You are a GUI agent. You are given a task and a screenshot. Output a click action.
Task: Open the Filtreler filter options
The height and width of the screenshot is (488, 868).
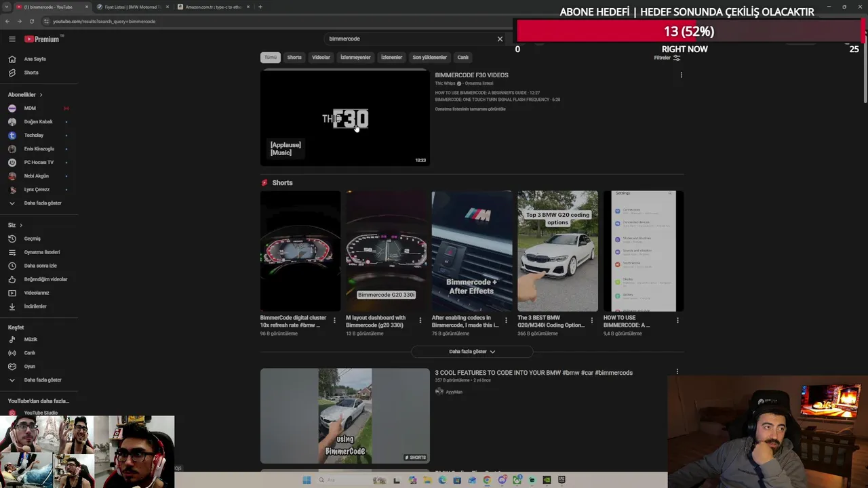[x=667, y=58]
